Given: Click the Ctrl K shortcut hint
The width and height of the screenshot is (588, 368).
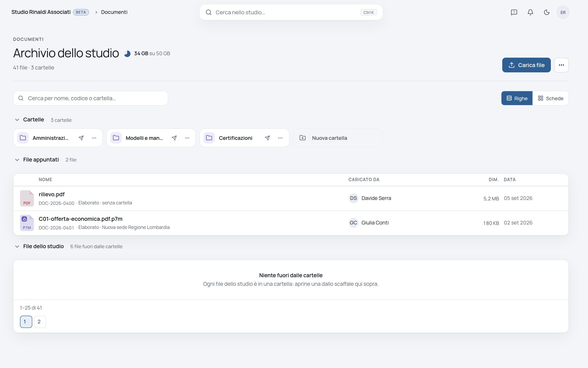Looking at the screenshot, I should 369,12.
